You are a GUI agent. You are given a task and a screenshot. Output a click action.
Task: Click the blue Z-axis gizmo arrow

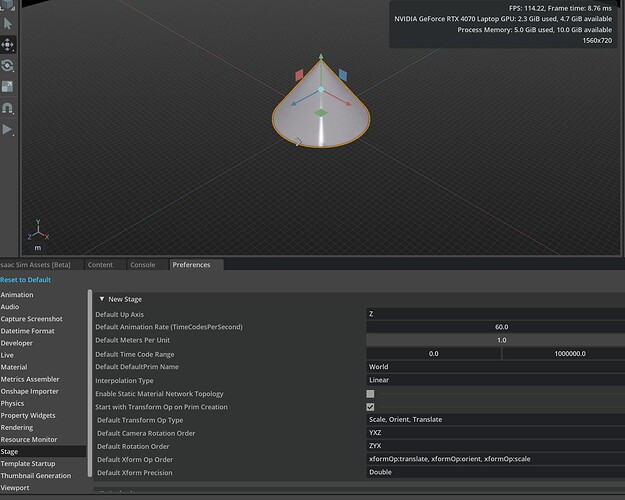294,103
